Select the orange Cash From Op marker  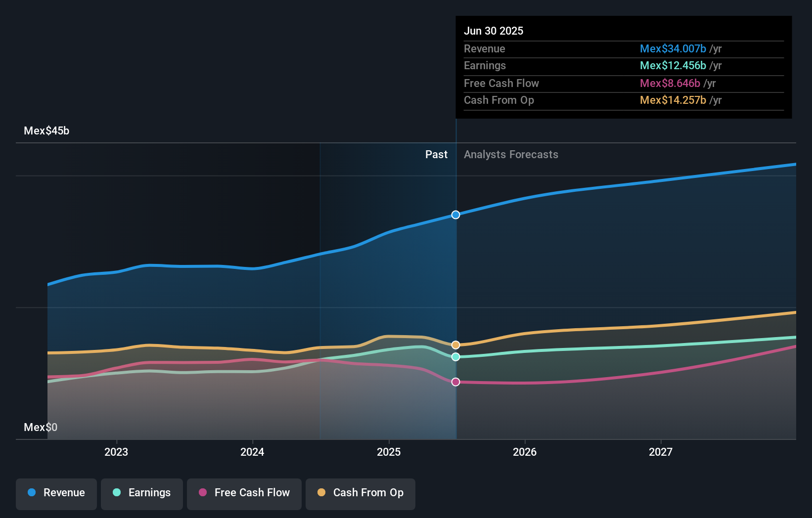tap(455, 345)
